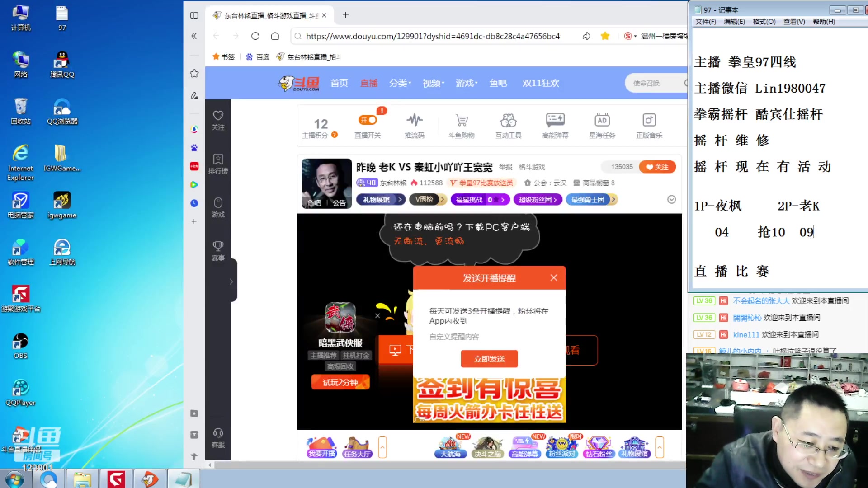This screenshot has height=488, width=868.
Task: Open 文件(F) menu in Notepad
Action: pos(706,22)
